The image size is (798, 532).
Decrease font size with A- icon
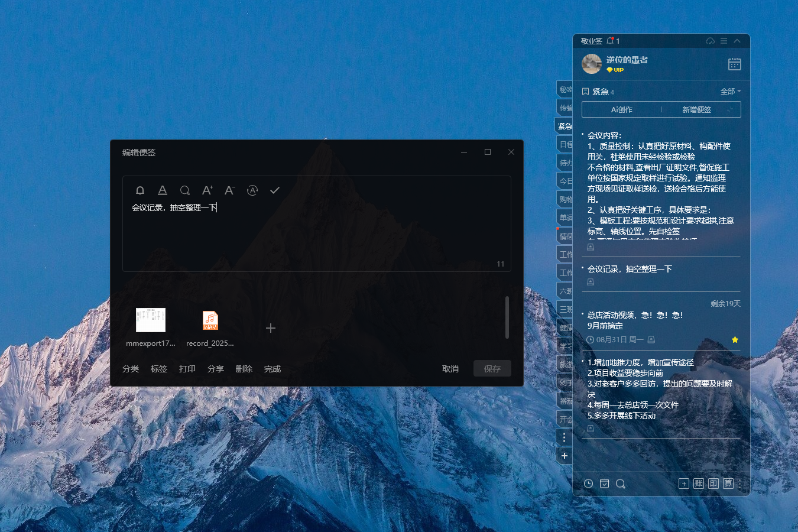(x=230, y=190)
